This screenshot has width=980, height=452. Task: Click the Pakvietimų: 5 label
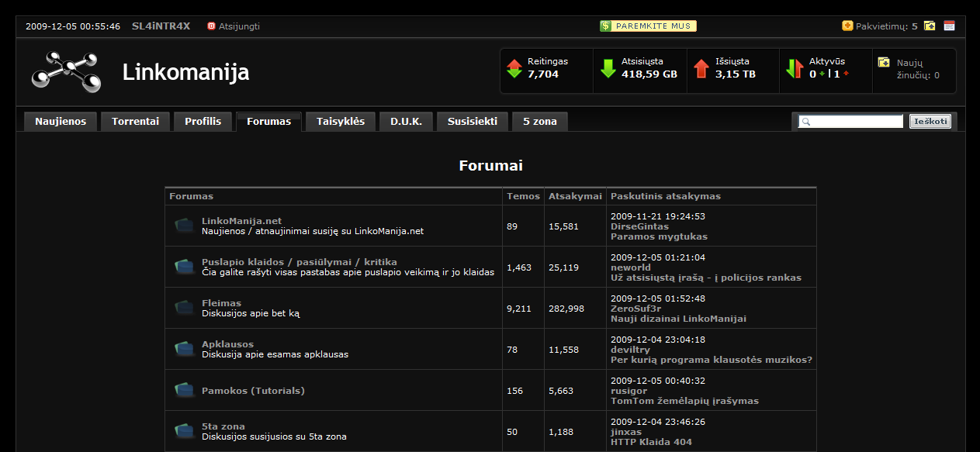click(886, 26)
